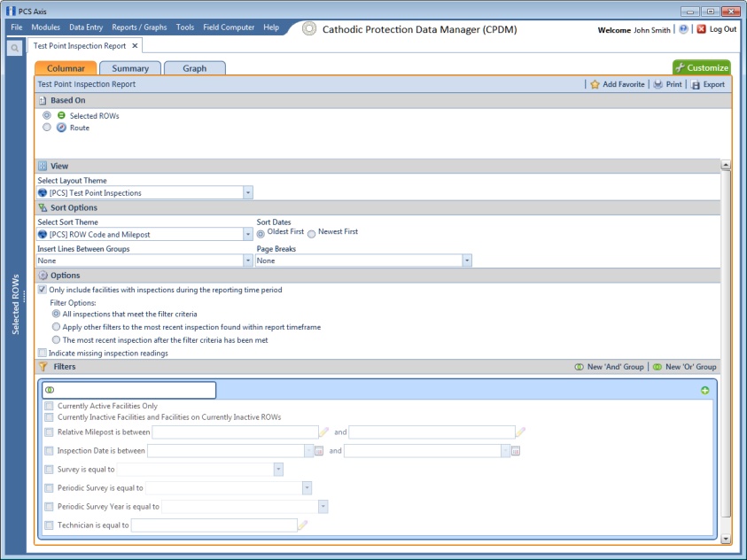Open the Select Layout Theme dropdown
Image resolution: width=747 pixels, height=560 pixels.
point(248,193)
